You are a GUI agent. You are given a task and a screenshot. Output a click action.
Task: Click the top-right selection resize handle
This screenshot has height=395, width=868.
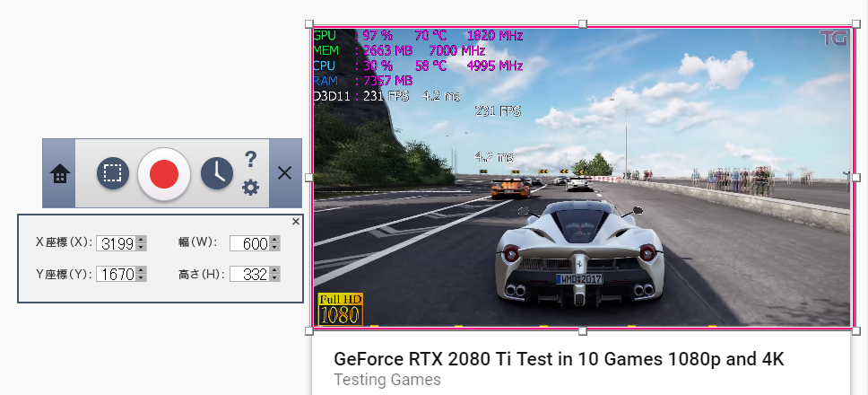click(x=855, y=24)
